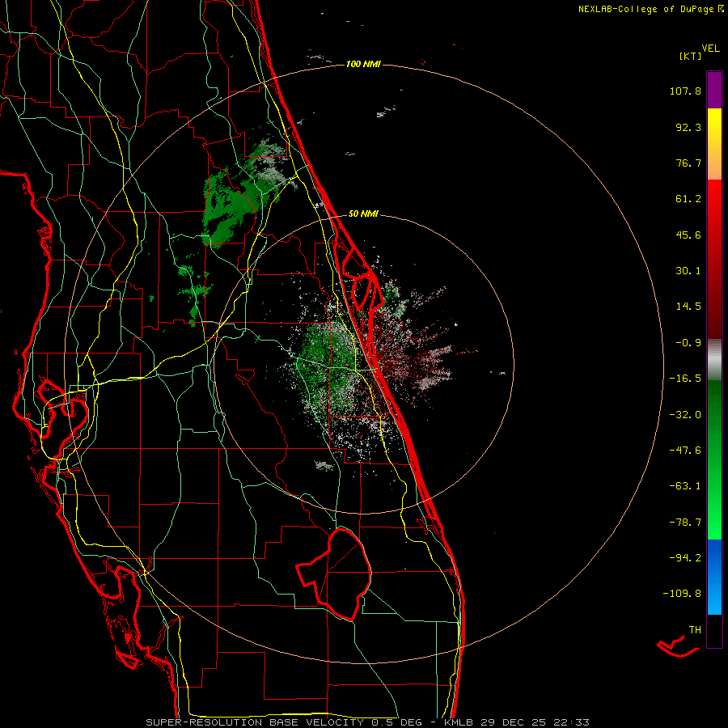This screenshot has height=728, width=728.
Task: Click the -109.8 velocity scale value
Action: click(682, 594)
